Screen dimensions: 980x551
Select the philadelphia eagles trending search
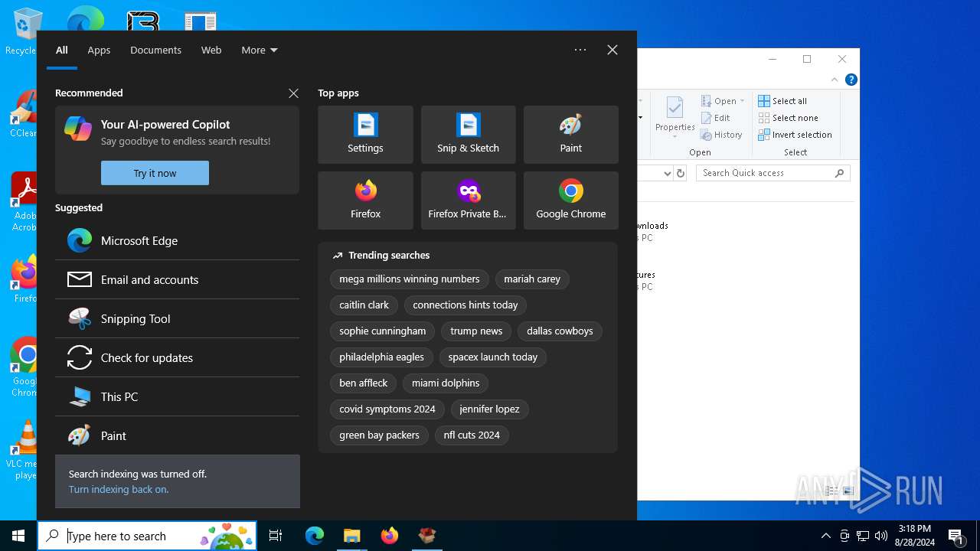381,357
